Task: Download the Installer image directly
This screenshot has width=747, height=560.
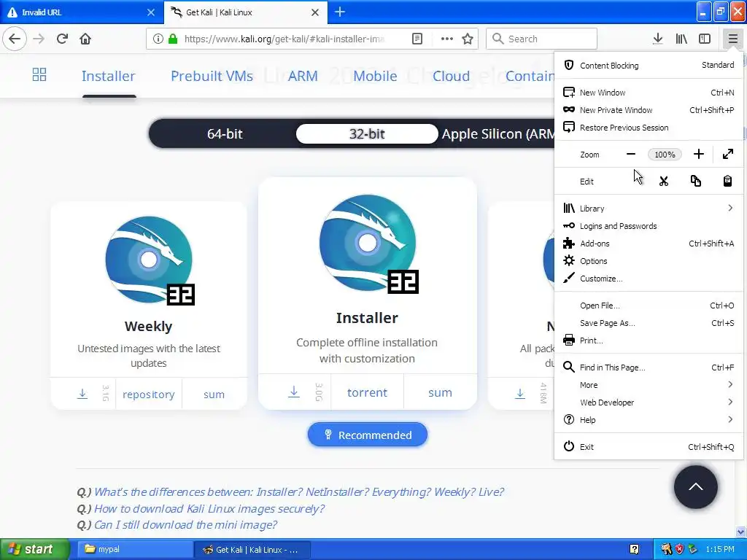Action: click(x=294, y=392)
